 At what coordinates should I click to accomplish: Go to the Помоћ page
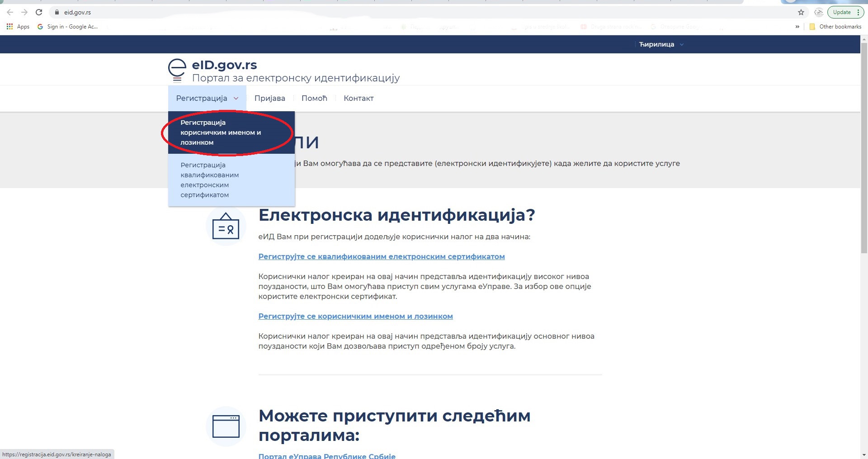tap(314, 98)
